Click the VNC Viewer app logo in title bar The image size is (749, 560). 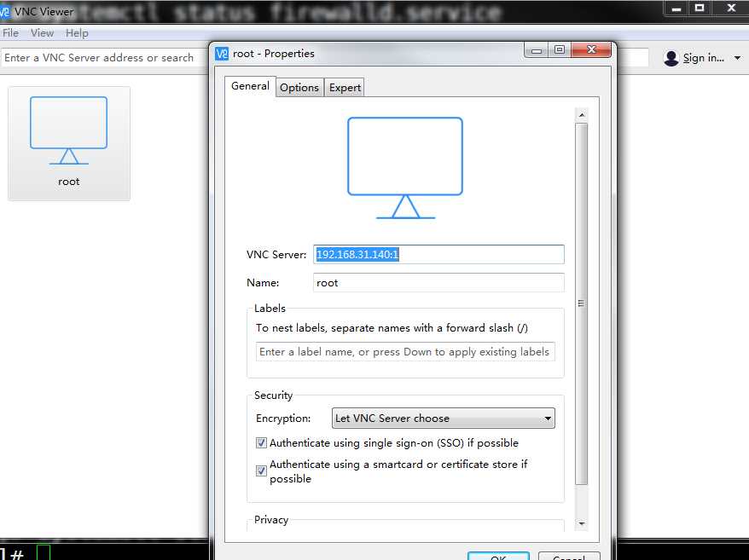tap(5, 11)
